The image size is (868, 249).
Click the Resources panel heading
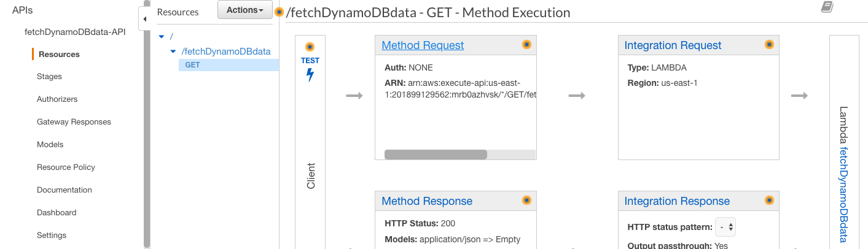(x=178, y=12)
